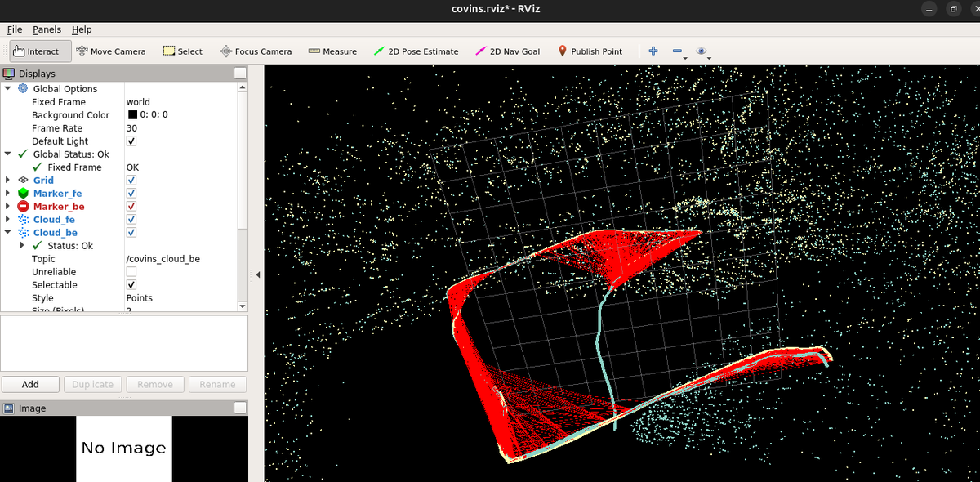The height and width of the screenshot is (482, 980).
Task: Click the Cloud_be point cloud icon
Action: [x=23, y=232]
